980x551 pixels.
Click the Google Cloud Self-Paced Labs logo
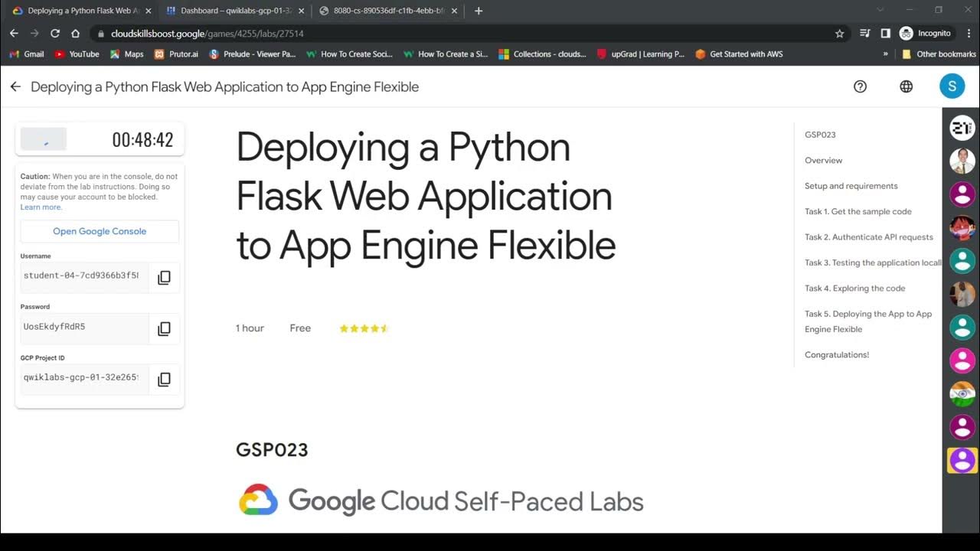click(x=441, y=501)
